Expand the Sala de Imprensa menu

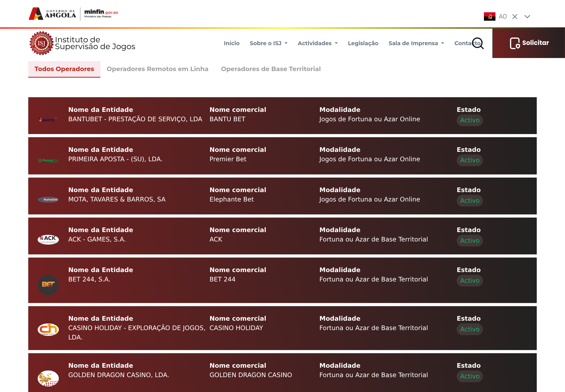click(416, 43)
